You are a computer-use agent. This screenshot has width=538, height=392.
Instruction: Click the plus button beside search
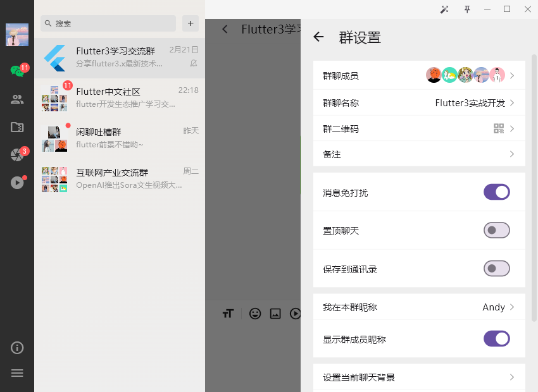191,23
